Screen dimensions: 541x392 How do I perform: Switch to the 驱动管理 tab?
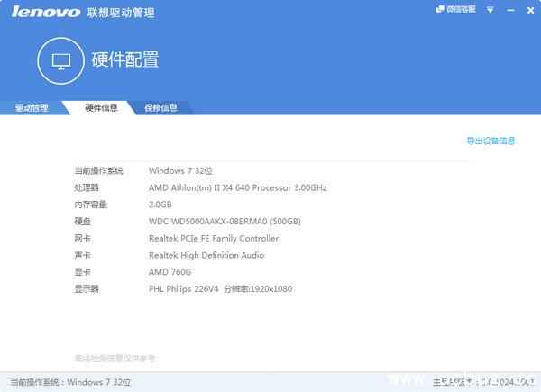coord(32,108)
